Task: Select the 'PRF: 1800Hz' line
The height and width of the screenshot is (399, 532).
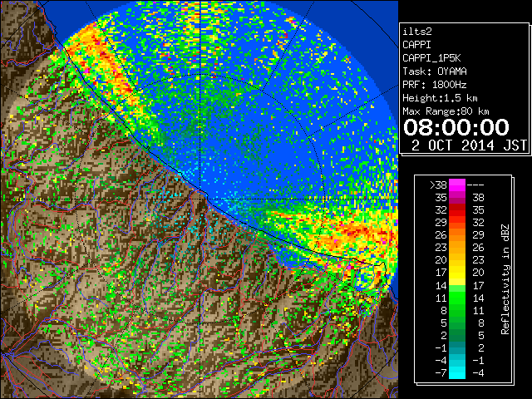Action: click(x=434, y=85)
